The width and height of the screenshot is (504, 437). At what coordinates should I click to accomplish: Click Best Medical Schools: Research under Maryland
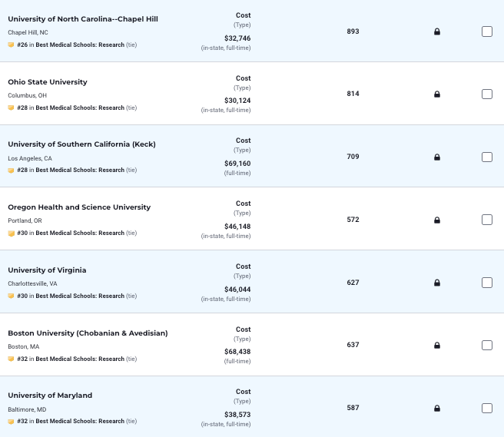click(x=80, y=421)
